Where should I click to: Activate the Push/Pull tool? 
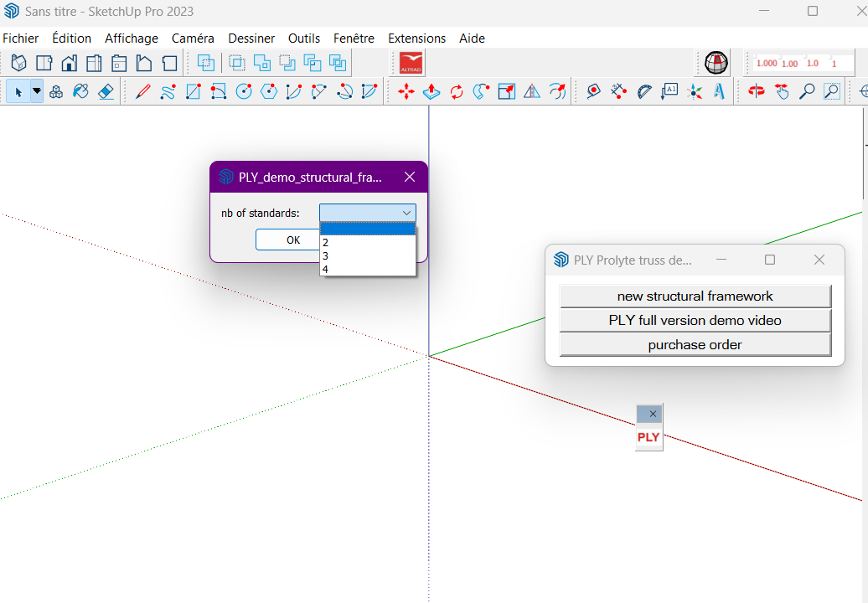[431, 91]
